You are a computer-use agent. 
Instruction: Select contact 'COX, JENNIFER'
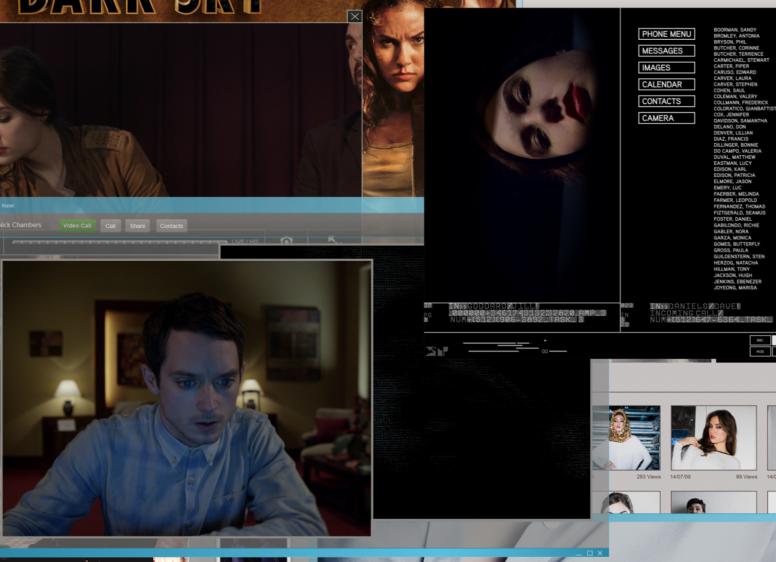pos(731,114)
